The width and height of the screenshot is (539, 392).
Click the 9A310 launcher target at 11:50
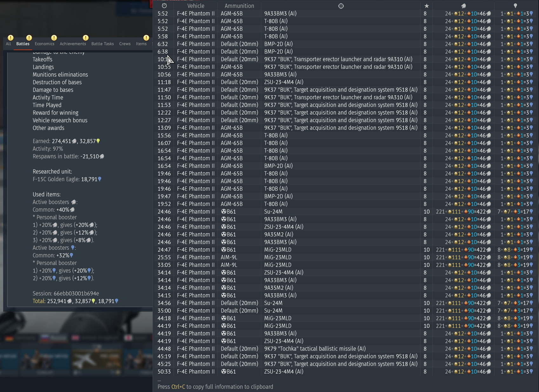pyautogui.click(x=339, y=97)
